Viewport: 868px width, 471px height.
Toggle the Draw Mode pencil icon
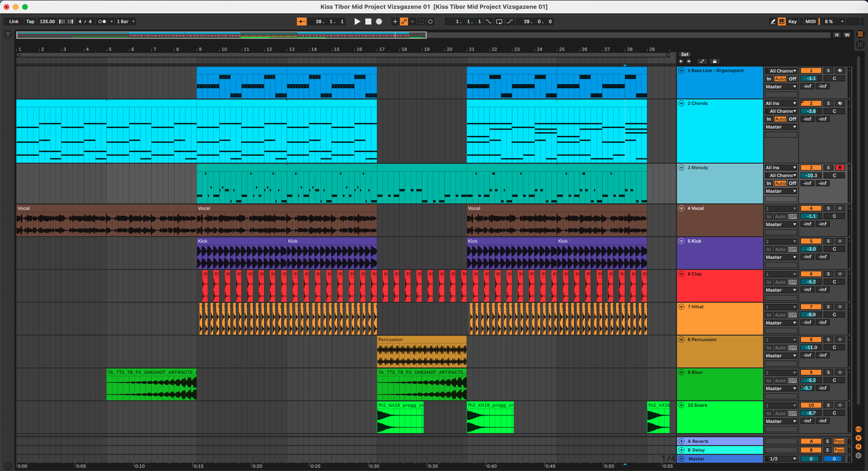point(773,22)
